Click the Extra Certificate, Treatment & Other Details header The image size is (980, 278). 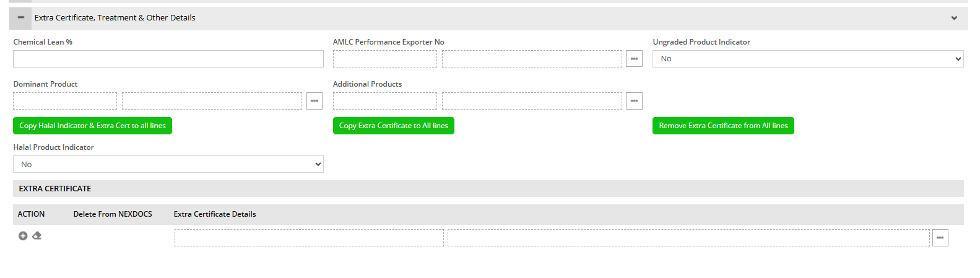pyautogui.click(x=115, y=18)
